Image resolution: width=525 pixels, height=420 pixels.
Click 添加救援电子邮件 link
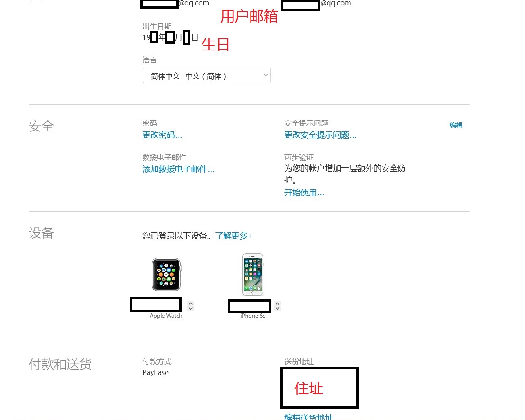coord(178,169)
